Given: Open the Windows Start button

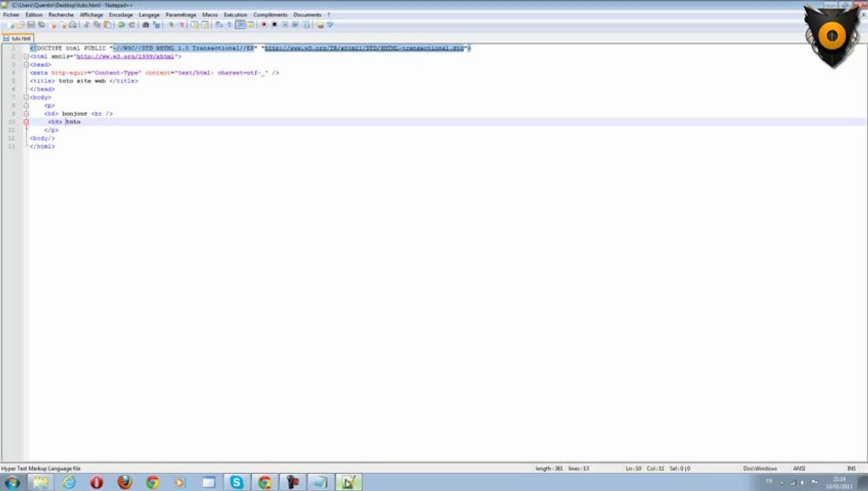Looking at the screenshot, I should point(12,482).
